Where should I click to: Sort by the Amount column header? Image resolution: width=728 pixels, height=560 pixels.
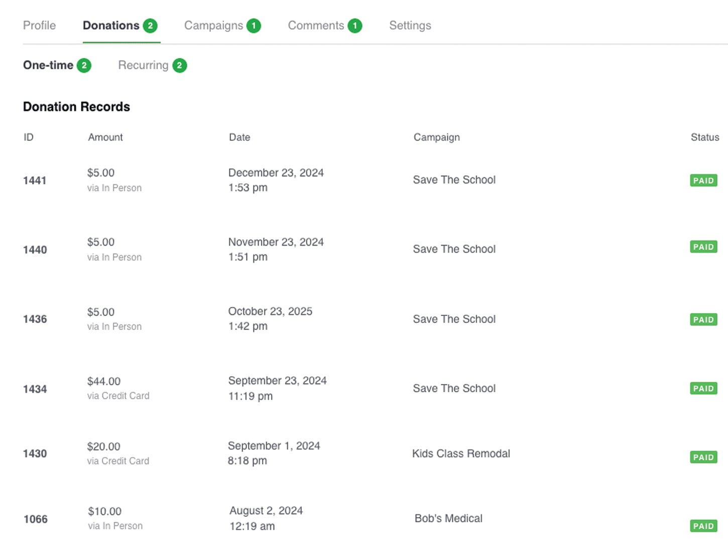[105, 137]
